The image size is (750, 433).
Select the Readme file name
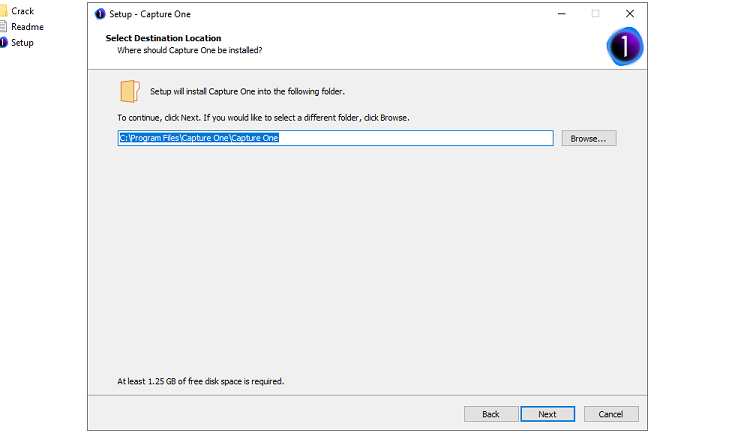27,26
